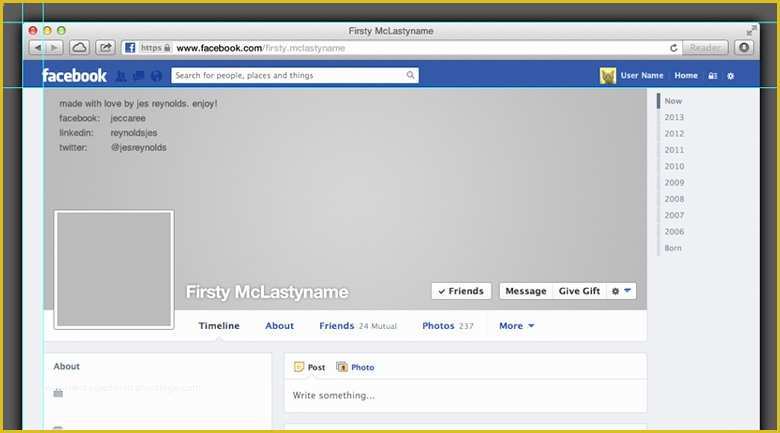Viewport: 780px width, 433px height.
Task: Toggle full screen with expand arrows icon
Action: tap(751, 30)
